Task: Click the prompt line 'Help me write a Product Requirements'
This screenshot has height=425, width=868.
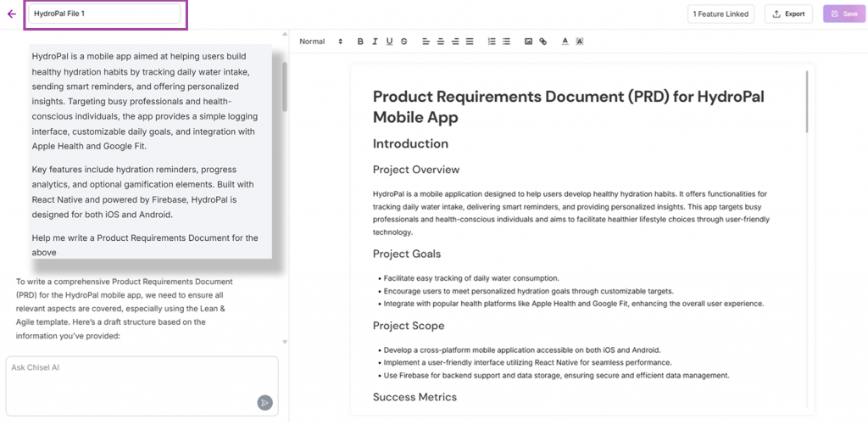Action: [x=145, y=245]
